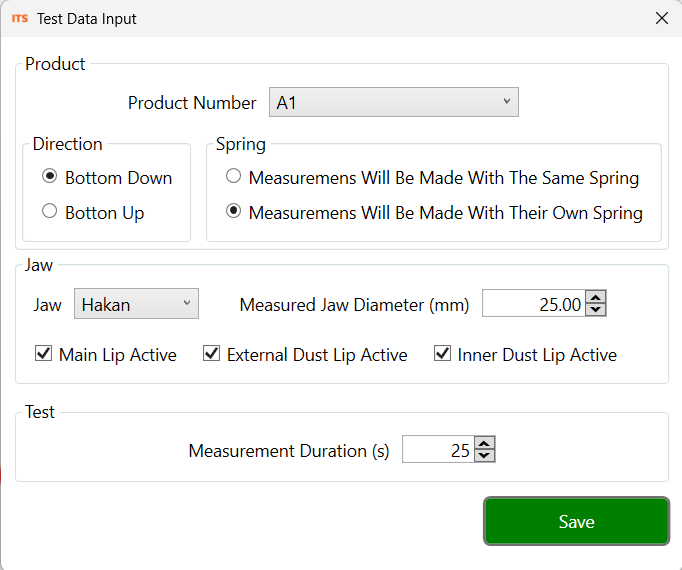682x570 pixels.
Task: Decrease Measured Jaw Diameter with down arrow
Action: coord(596,311)
